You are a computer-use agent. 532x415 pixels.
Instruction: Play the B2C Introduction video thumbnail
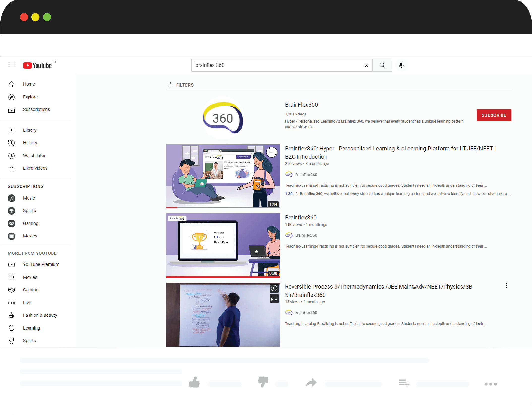223,176
